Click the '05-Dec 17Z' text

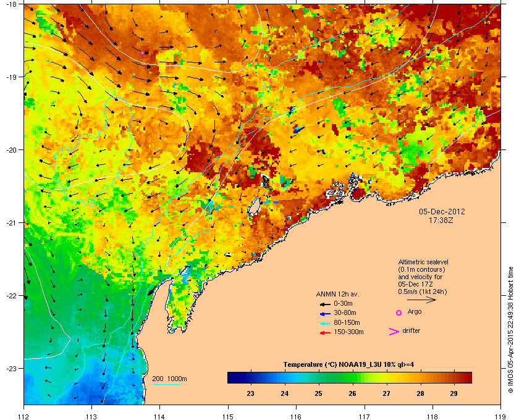[415, 284]
